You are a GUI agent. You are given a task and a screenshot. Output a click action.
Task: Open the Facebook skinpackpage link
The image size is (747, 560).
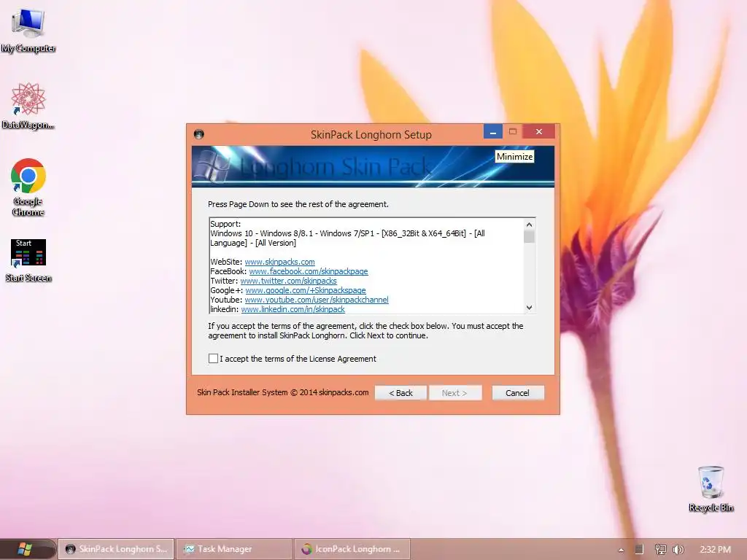coord(309,271)
